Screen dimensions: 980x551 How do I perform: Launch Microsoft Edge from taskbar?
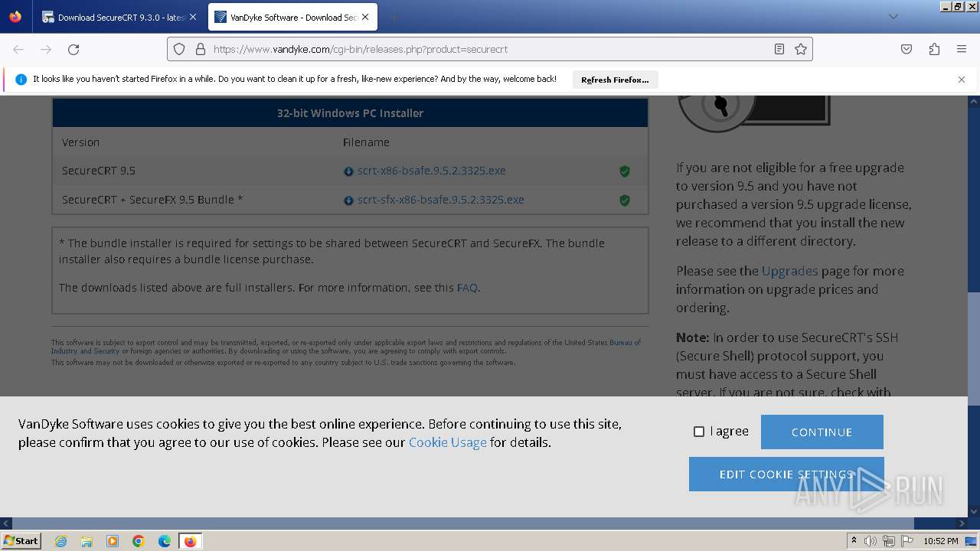coord(165,541)
